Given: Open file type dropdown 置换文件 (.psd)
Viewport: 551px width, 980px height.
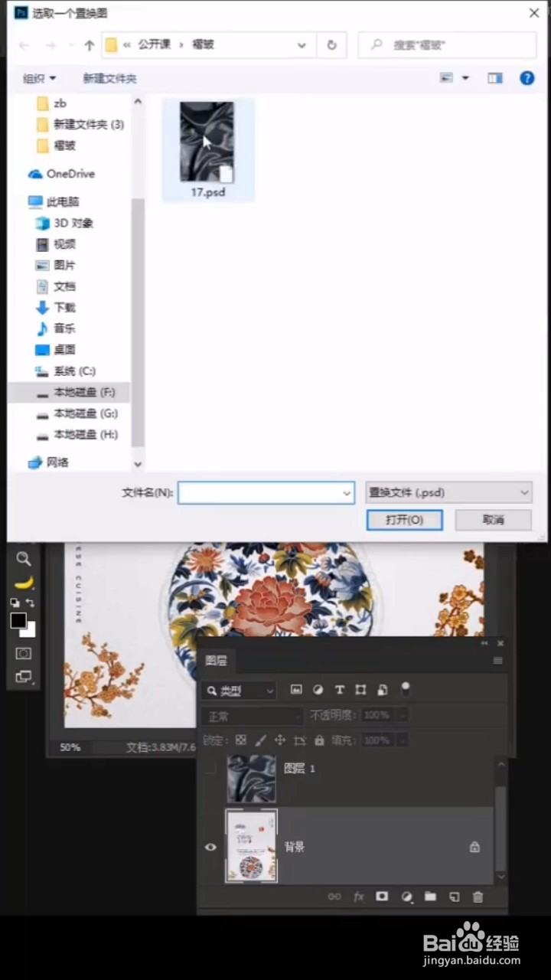Looking at the screenshot, I should [448, 492].
